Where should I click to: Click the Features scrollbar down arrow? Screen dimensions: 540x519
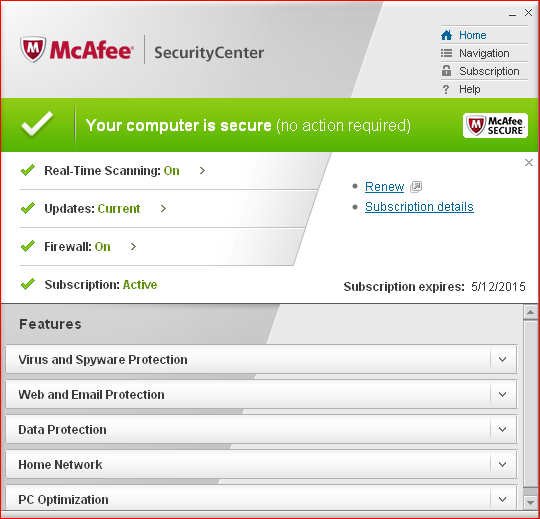point(530,502)
